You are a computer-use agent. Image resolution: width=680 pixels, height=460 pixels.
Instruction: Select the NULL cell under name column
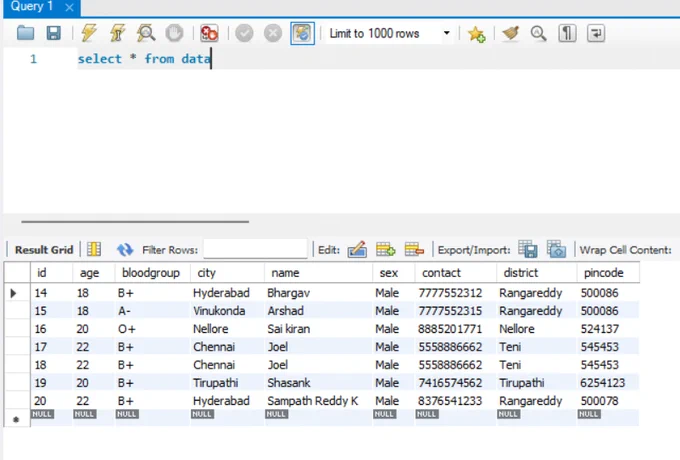click(x=318, y=417)
